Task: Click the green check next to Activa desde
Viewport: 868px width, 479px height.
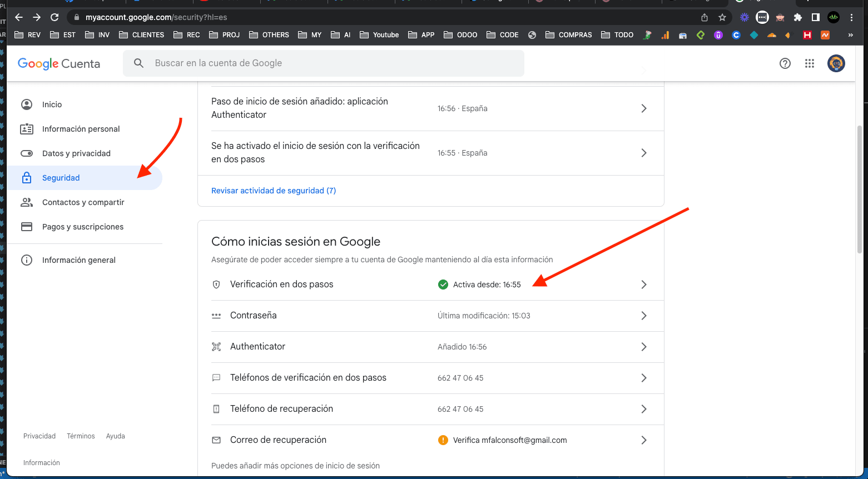Action: (443, 285)
